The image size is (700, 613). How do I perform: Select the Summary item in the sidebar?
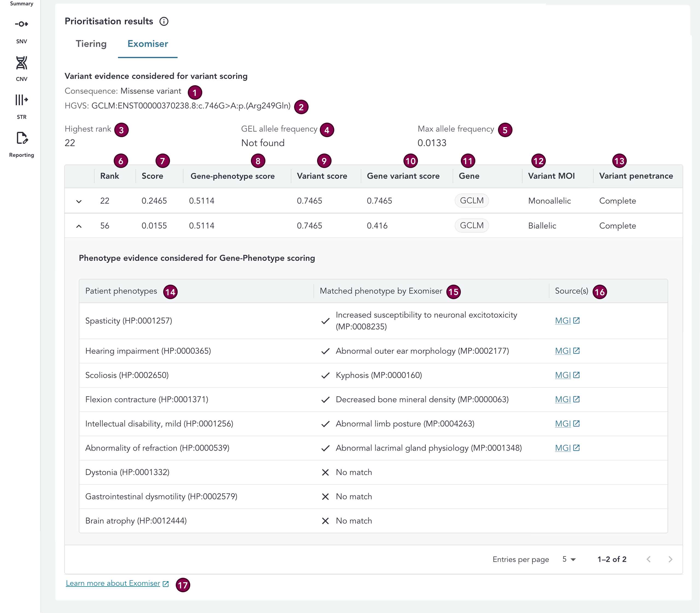pyautogui.click(x=21, y=4)
